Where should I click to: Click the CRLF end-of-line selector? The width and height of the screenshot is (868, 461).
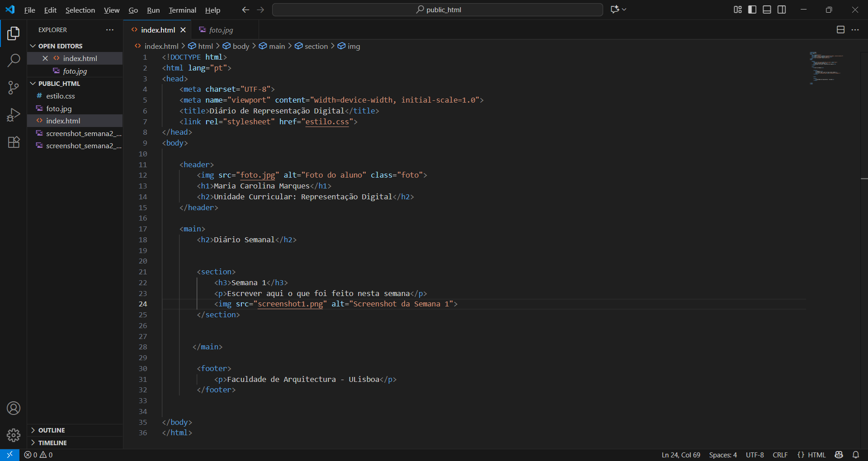pos(780,455)
